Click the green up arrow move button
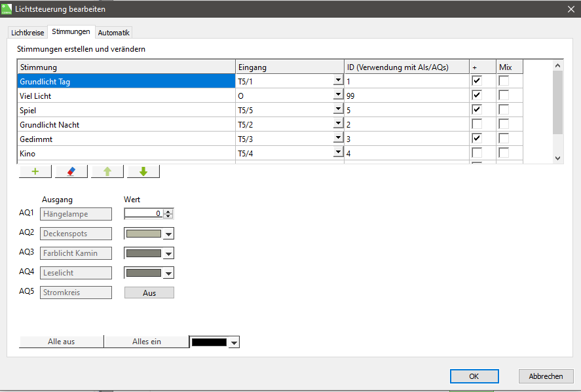Screen dimensions: 581x392 click(107, 171)
